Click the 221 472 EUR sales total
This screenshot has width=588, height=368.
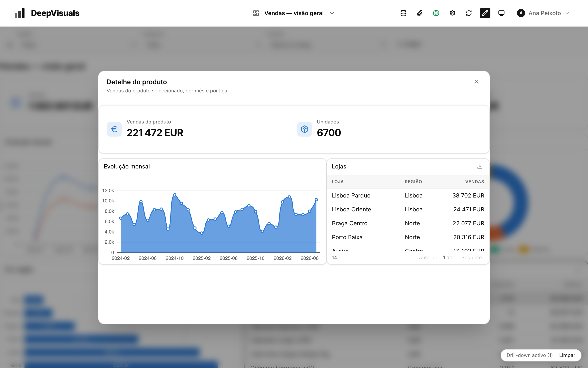pyautogui.click(x=155, y=133)
